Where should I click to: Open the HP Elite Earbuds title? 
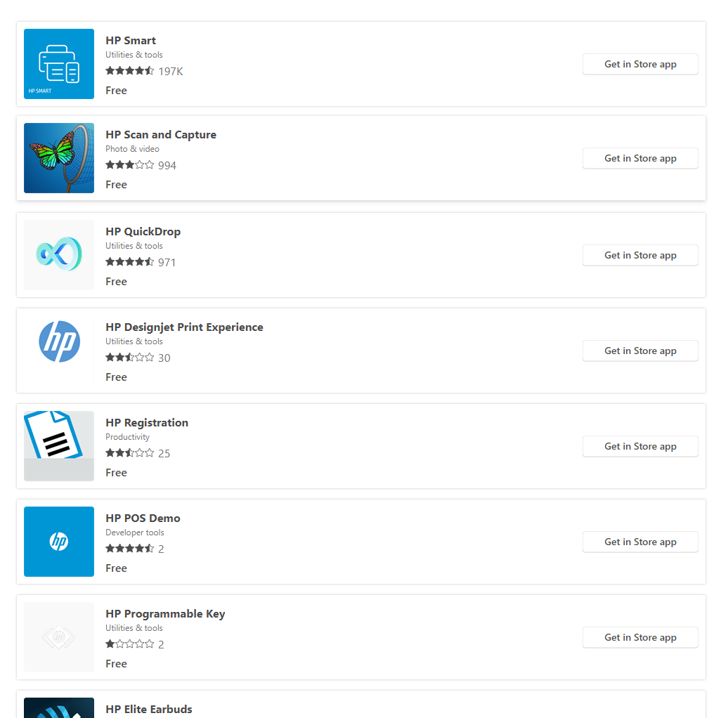pyautogui.click(x=148, y=709)
